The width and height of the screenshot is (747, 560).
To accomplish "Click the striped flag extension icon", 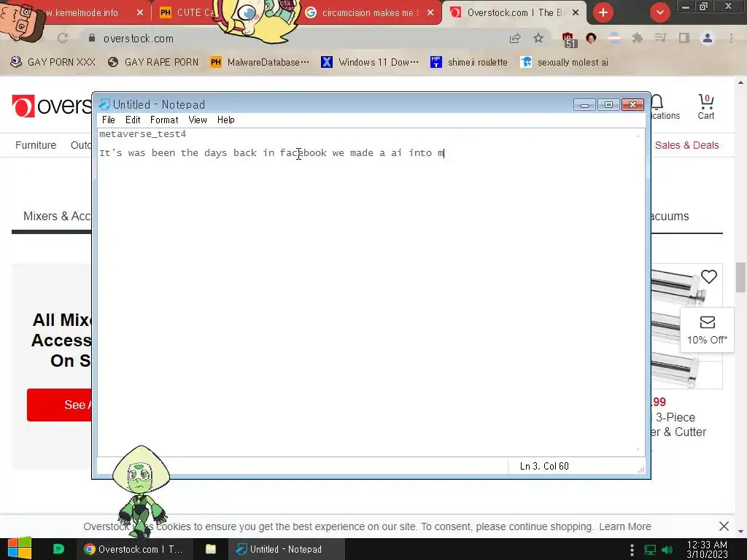I will [614, 39].
